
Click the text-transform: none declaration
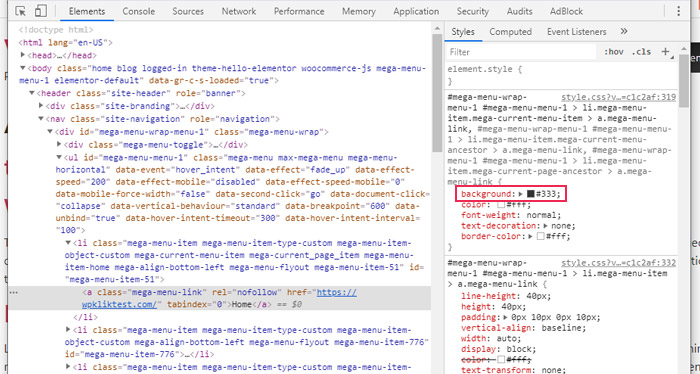tap(513, 370)
